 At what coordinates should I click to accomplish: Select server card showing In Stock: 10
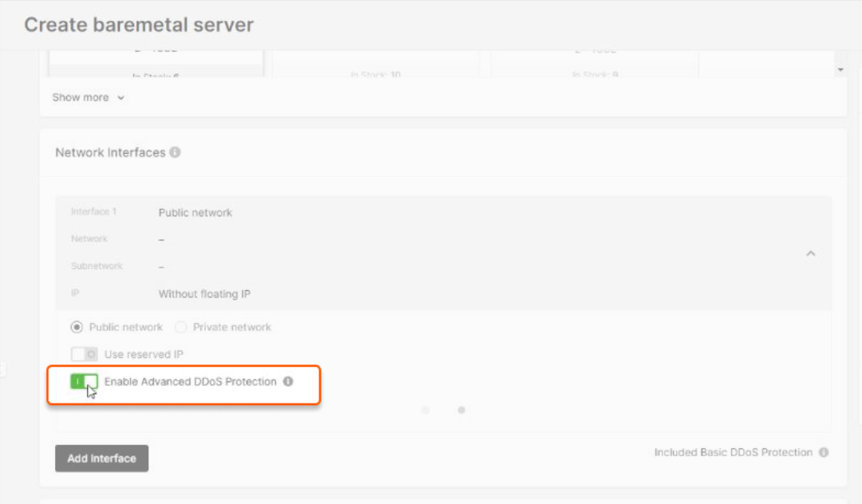click(x=376, y=64)
